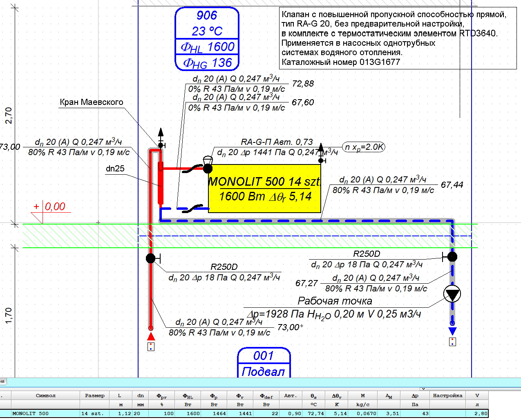521x420 pixels.
Task: Select the air vent on radiator's right corner
Action: (322, 153)
